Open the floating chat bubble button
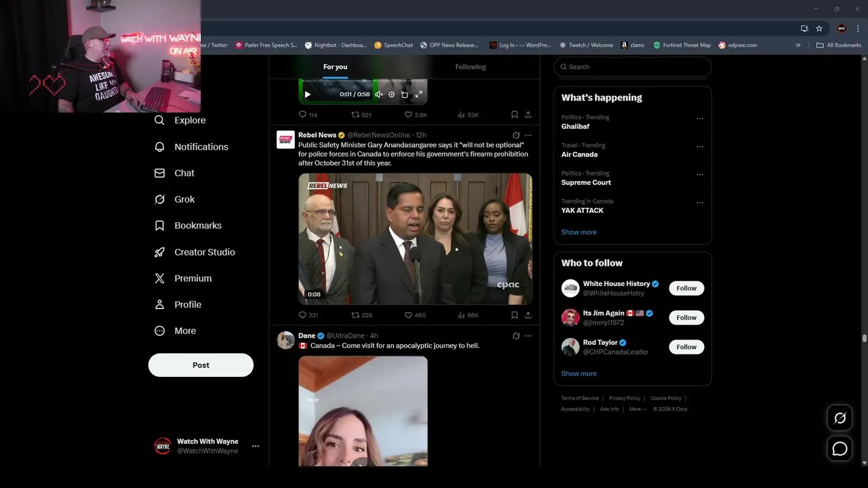Viewport: 868px width, 488px height. (x=840, y=449)
